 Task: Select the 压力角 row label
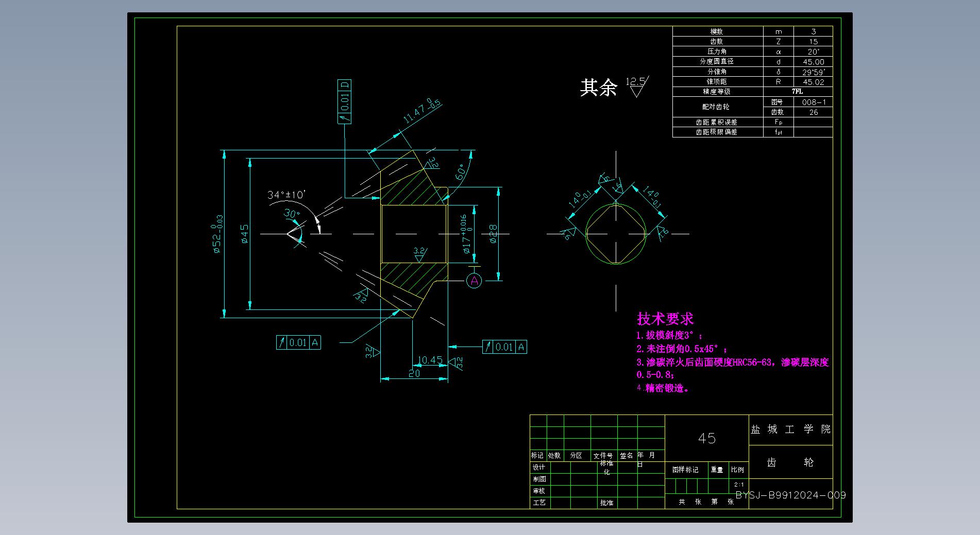[717, 51]
